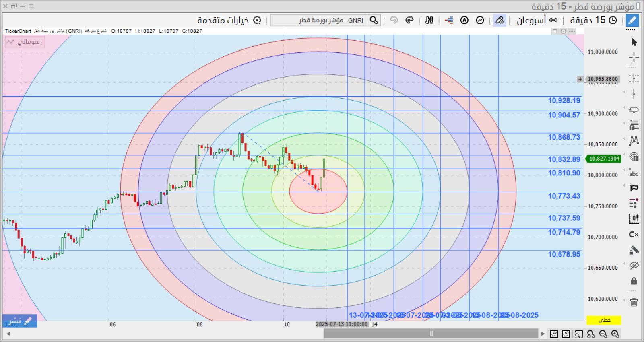The width and height of the screenshot is (644, 342).
Task: Click the horizontal scrollbar thumb
Action: click(x=431, y=334)
